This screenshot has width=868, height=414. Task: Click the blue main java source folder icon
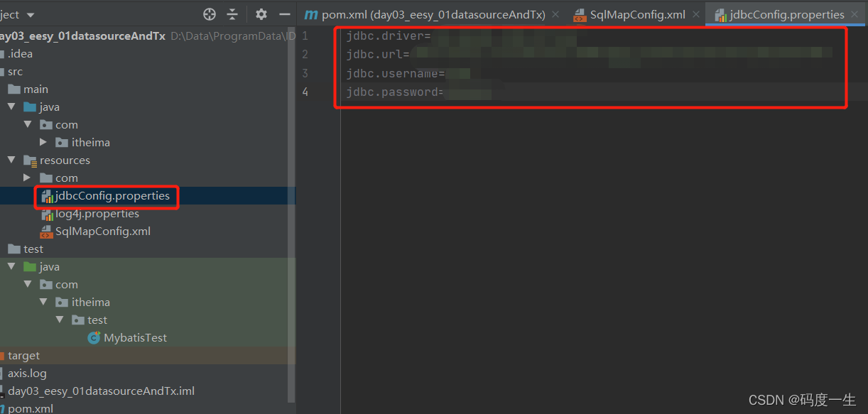coord(30,107)
